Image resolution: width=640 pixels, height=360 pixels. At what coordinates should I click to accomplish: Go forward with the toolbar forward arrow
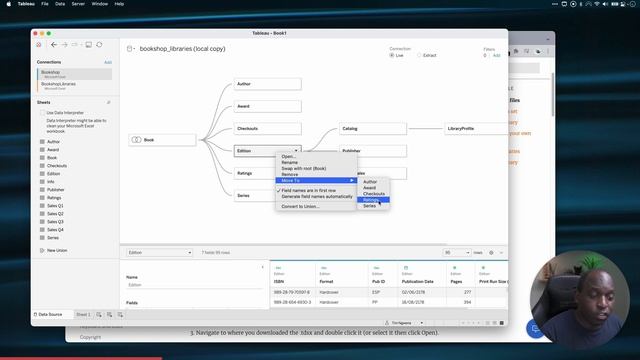tap(64, 44)
